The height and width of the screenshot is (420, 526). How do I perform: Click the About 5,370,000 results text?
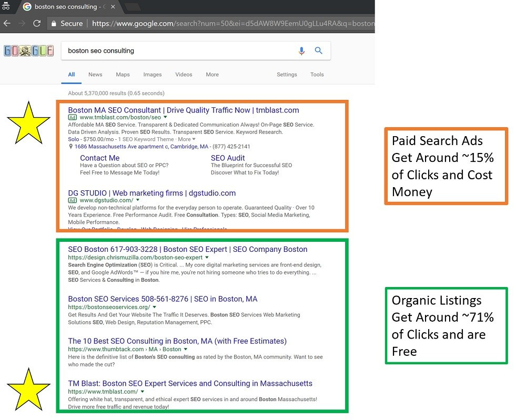(x=116, y=93)
